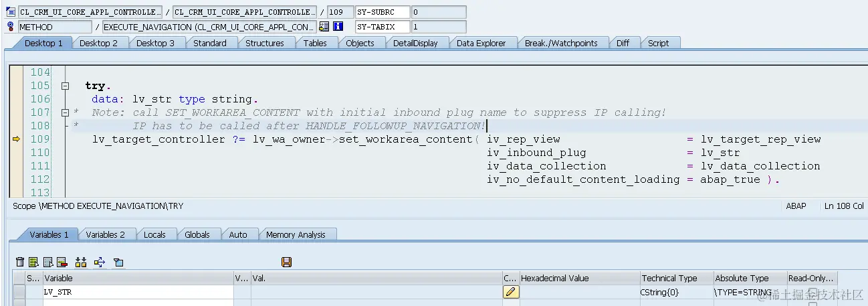This screenshot has height=306, width=868.
Task: Click abap_true on line 112
Action: (730, 179)
